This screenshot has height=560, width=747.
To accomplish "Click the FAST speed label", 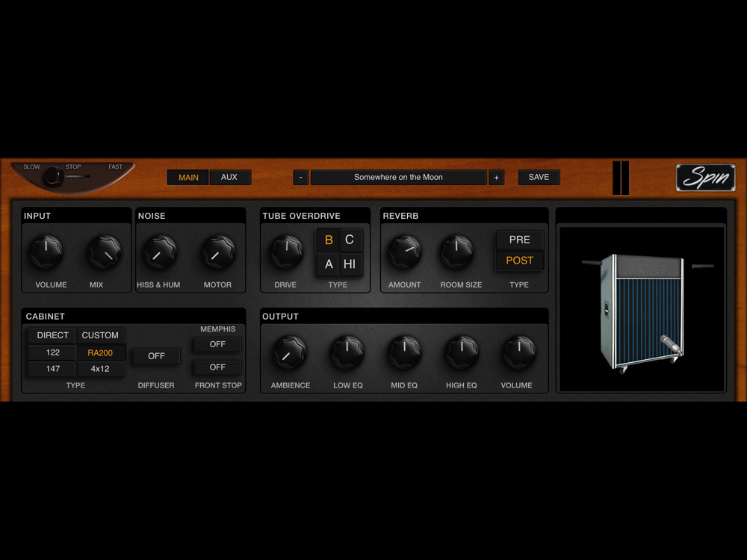I will coord(115,167).
